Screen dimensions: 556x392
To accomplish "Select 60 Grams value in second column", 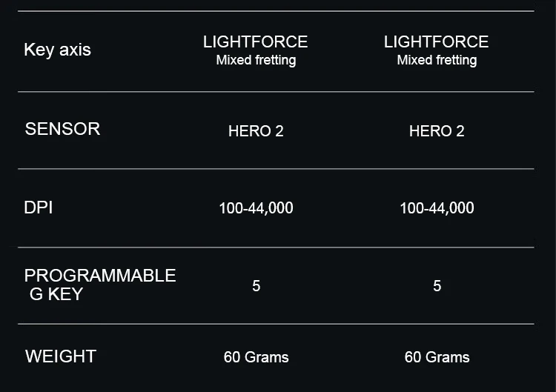I will click(437, 357).
